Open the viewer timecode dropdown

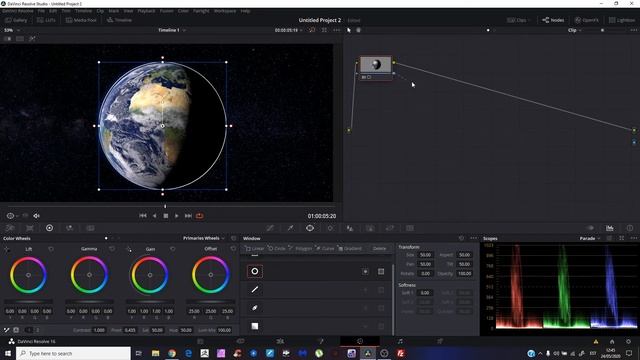[289, 30]
